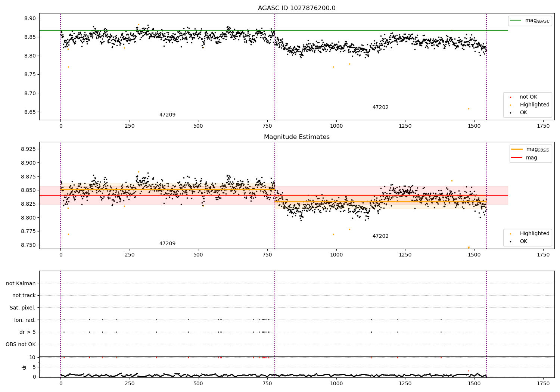Screen dimensions: 560x392
Task: Click the 8.850 y-axis tick label
Action: pos(28,190)
